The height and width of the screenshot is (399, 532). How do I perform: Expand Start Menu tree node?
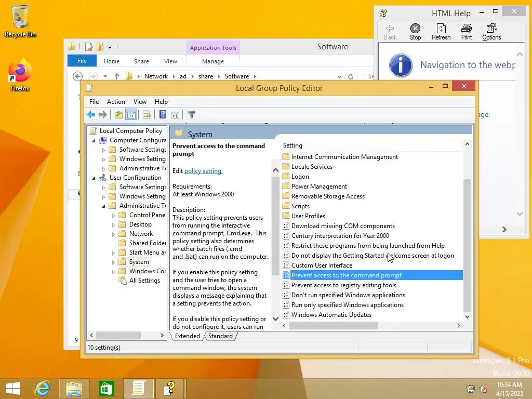pyautogui.click(x=113, y=253)
